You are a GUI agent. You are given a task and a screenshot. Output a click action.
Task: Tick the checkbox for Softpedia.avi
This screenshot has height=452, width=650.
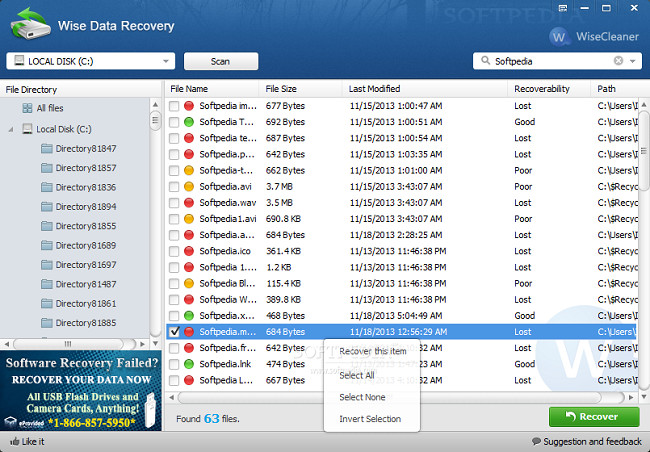174,185
